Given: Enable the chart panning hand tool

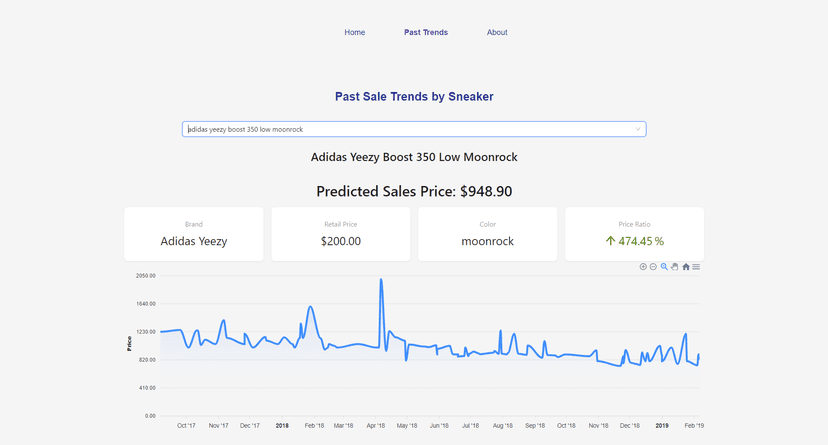Looking at the screenshot, I should click(675, 267).
